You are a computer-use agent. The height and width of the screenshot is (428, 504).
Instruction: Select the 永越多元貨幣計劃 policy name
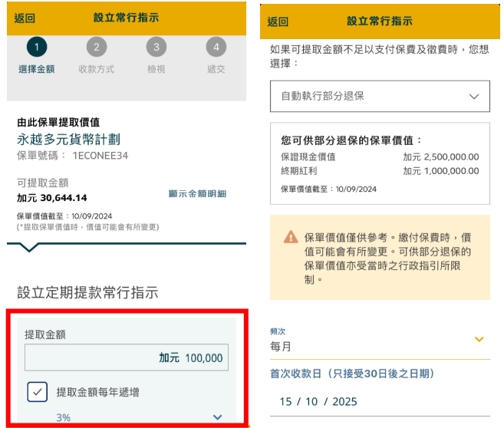coord(68,140)
